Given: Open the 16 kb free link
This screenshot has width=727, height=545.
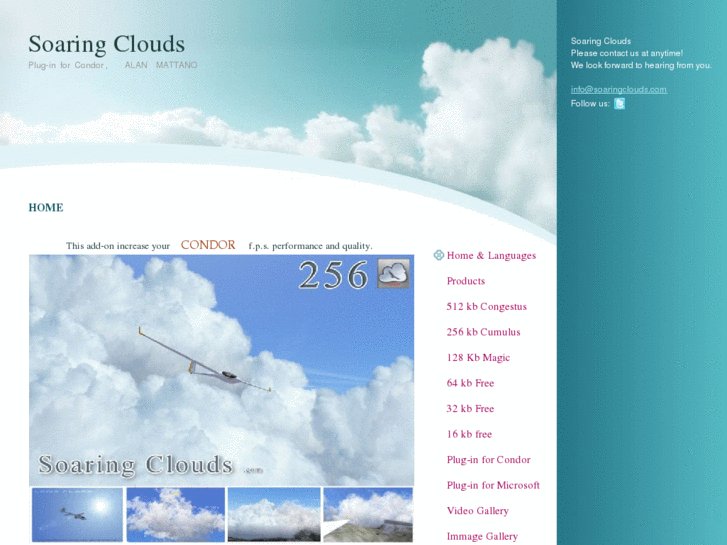Looking at the screenshot, I should click(x=469, y=434).
